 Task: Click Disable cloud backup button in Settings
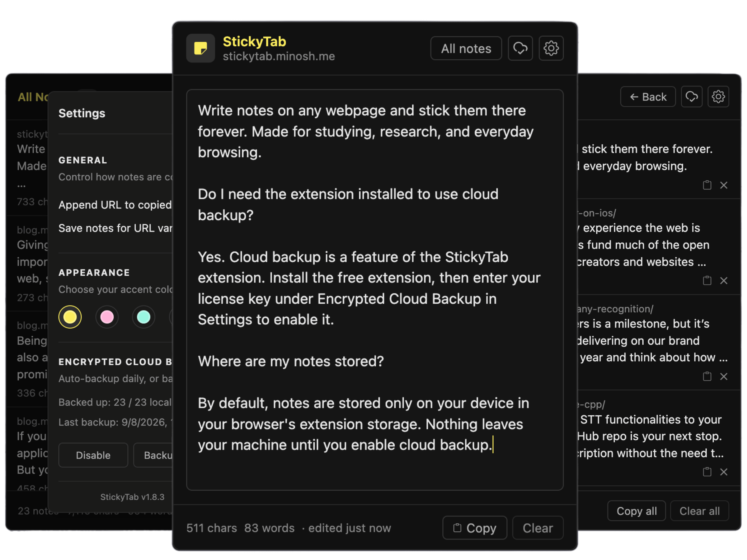pyautogui.click(x=93, y=455)
